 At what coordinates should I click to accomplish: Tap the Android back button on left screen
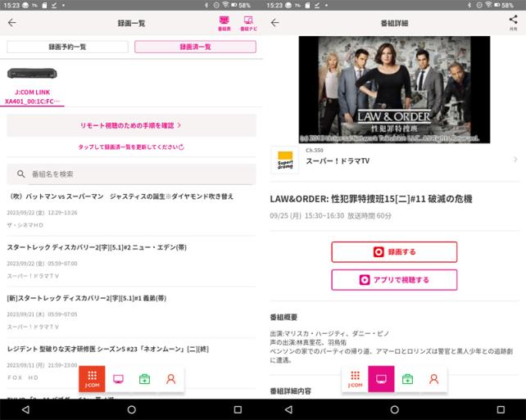click(25, 409)
